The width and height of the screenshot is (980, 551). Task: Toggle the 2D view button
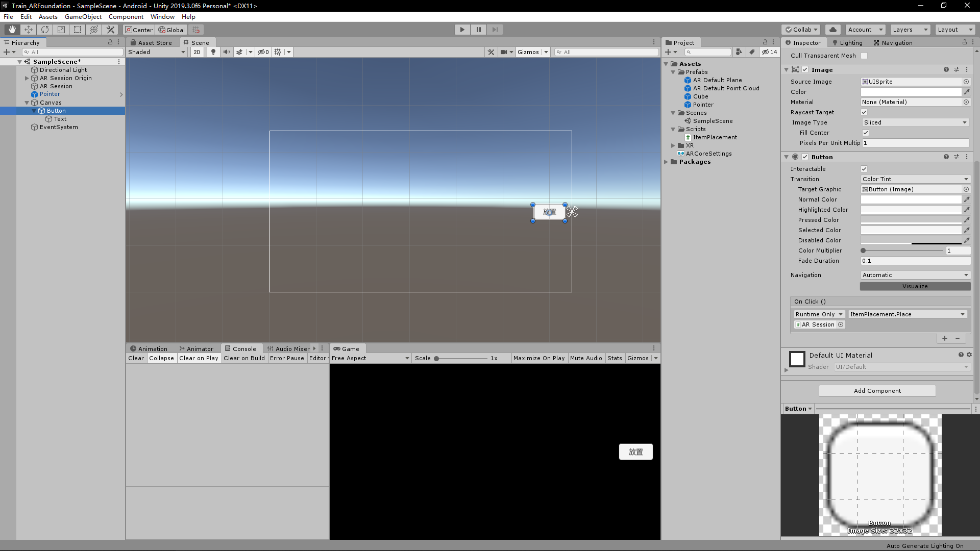pyautogui.click(x=197, y=52)
